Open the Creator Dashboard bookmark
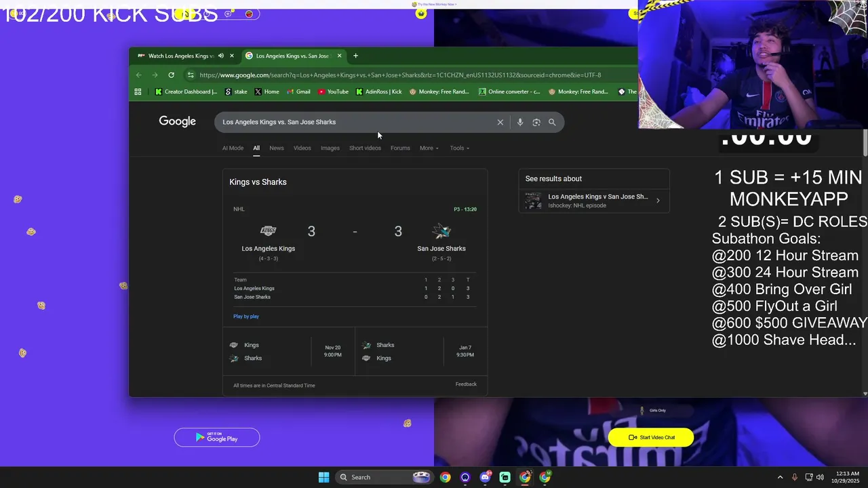868x488 pixels. coord(186,91)
